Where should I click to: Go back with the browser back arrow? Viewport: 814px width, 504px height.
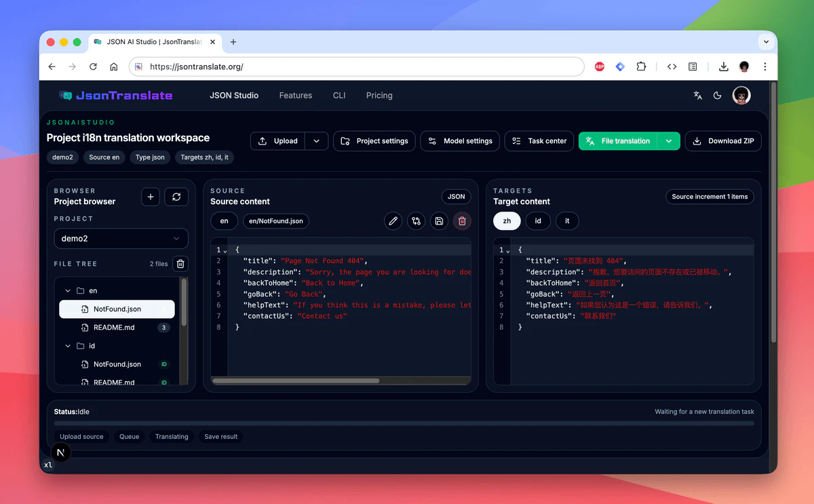[x=52, y=66]
